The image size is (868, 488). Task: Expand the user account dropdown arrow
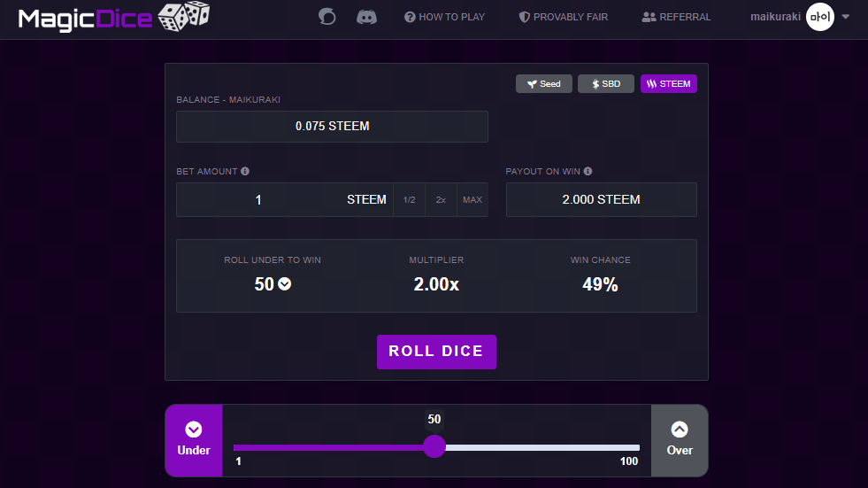point(845,17)
